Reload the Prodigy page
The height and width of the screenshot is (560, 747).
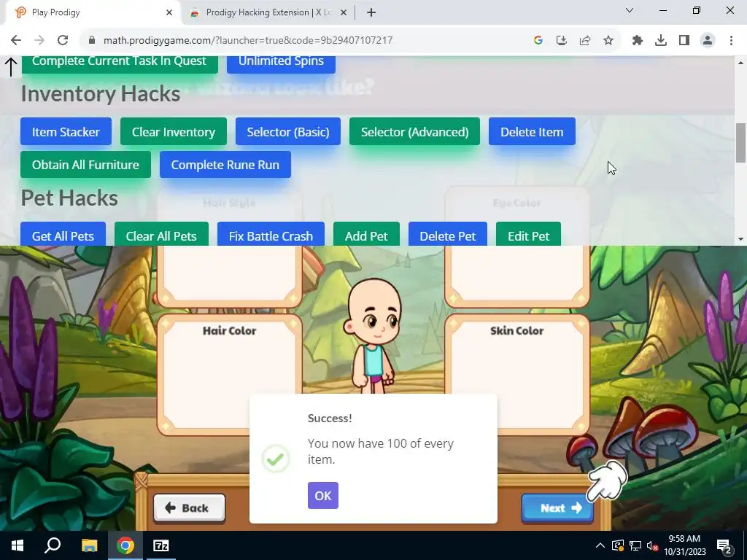click(x=63, y=41)
